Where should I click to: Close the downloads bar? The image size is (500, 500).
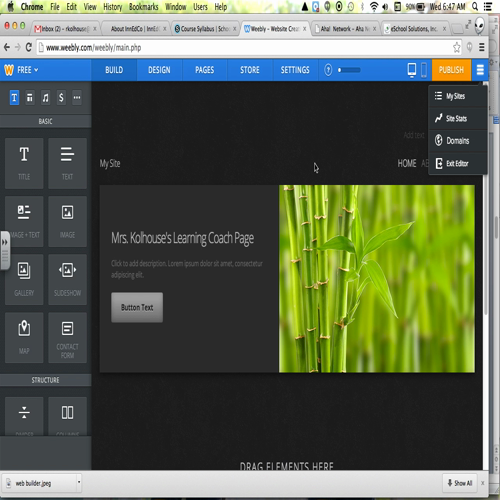482,483
